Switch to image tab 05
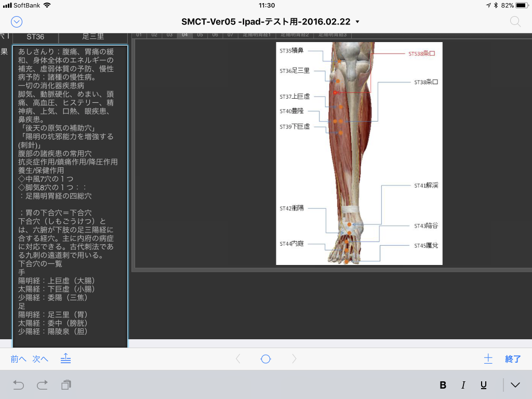Image resolution: width=532 pixels, height=399 pixels. (200, 35)
